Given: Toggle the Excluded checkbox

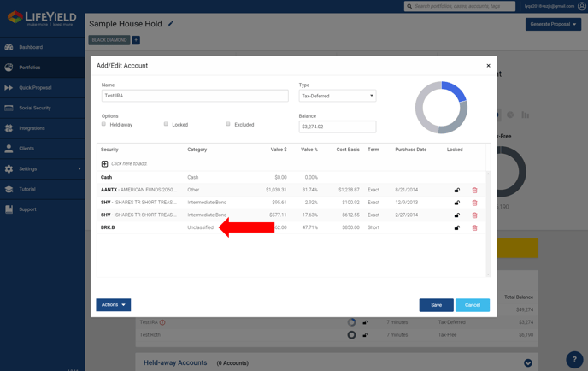Looking at the screenshot, I should pos(228,124).
